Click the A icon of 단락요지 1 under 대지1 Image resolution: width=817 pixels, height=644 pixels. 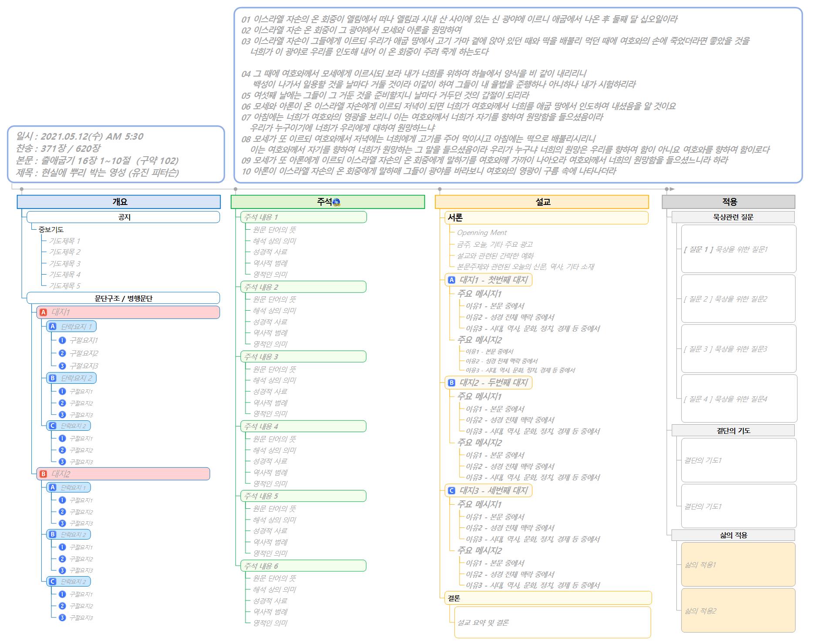pyautogui.click(x=53, y=326)
